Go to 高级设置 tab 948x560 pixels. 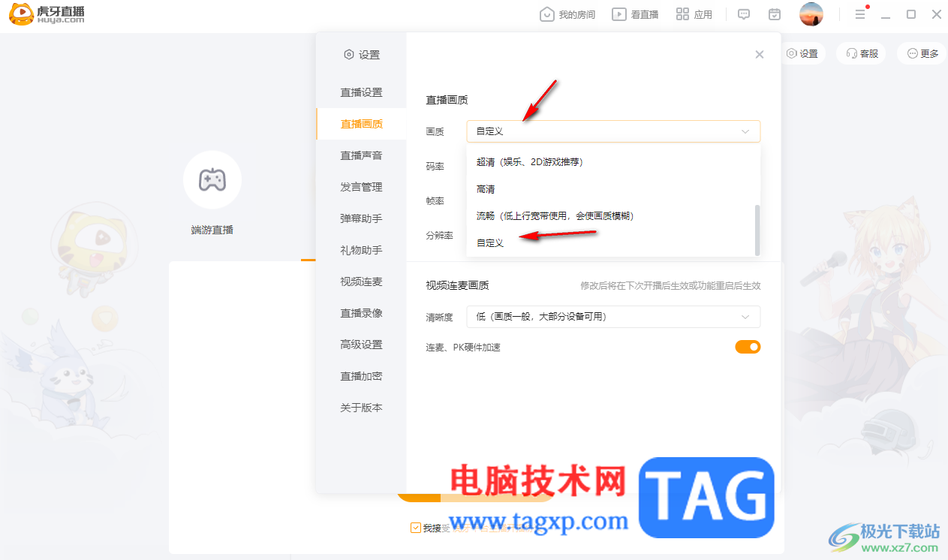pyautogui.click(x=361, y=345)
